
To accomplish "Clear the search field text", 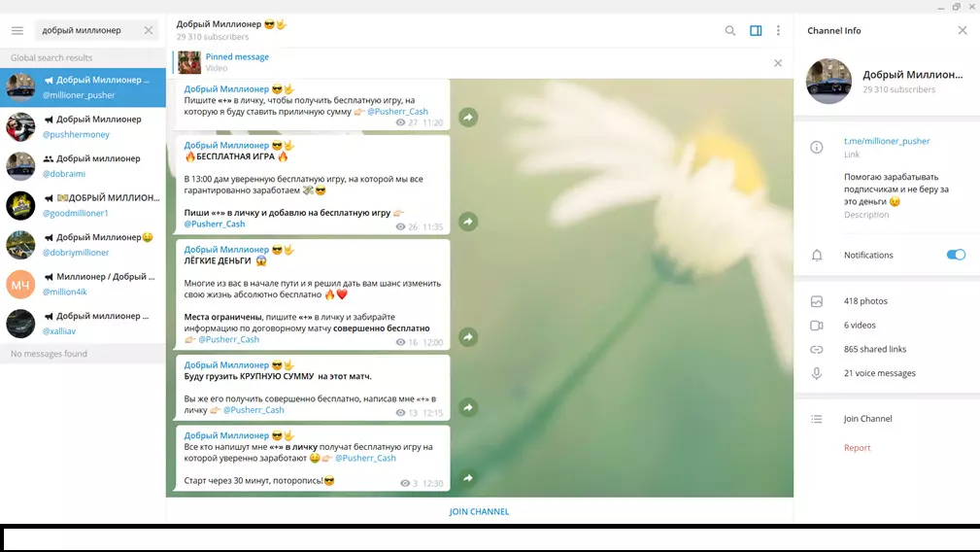I will (149, 30).
